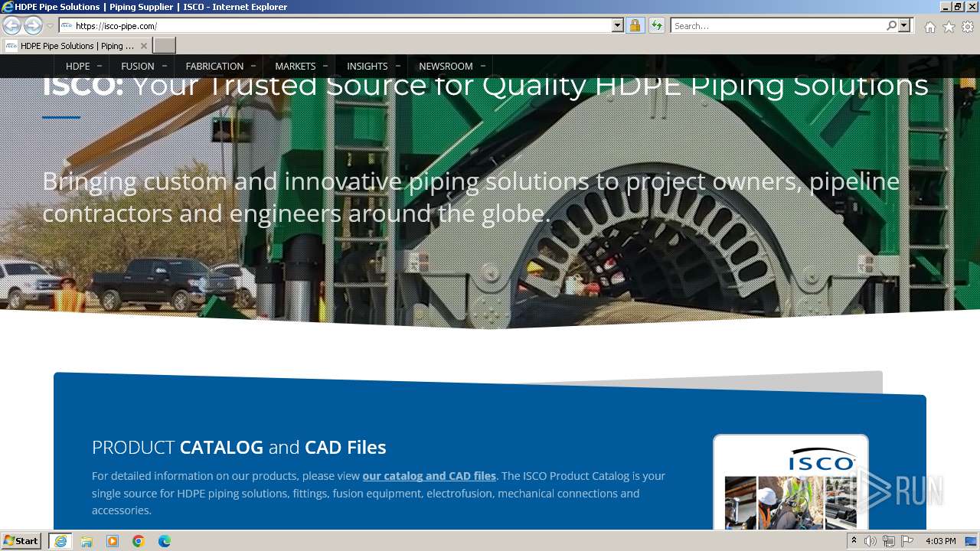Click the 4:03 PM system clock
The image size is (980, 551).
pyautogui.click(x=940, y=541)
